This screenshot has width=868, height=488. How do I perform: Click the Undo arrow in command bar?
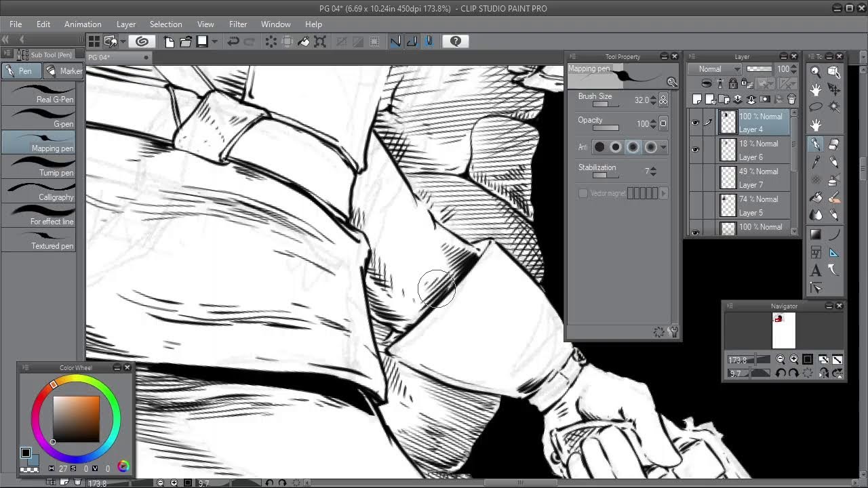coord(233,41)
